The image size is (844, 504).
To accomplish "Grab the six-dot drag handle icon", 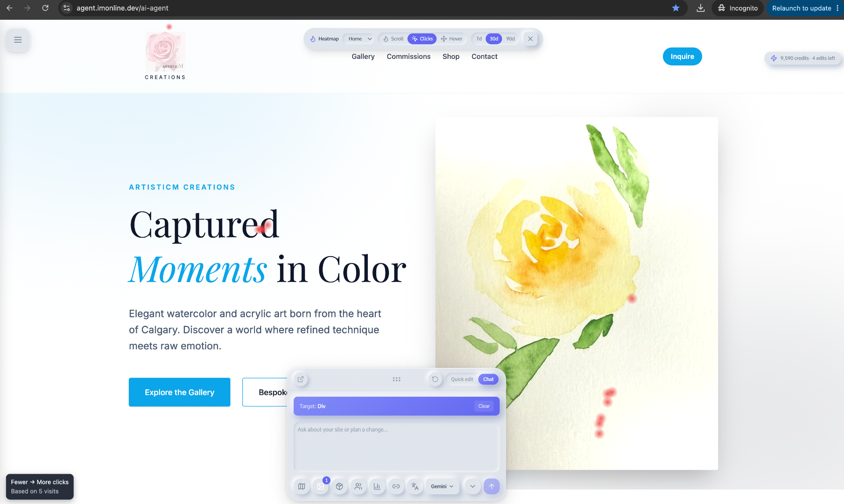I will (397, 379).
